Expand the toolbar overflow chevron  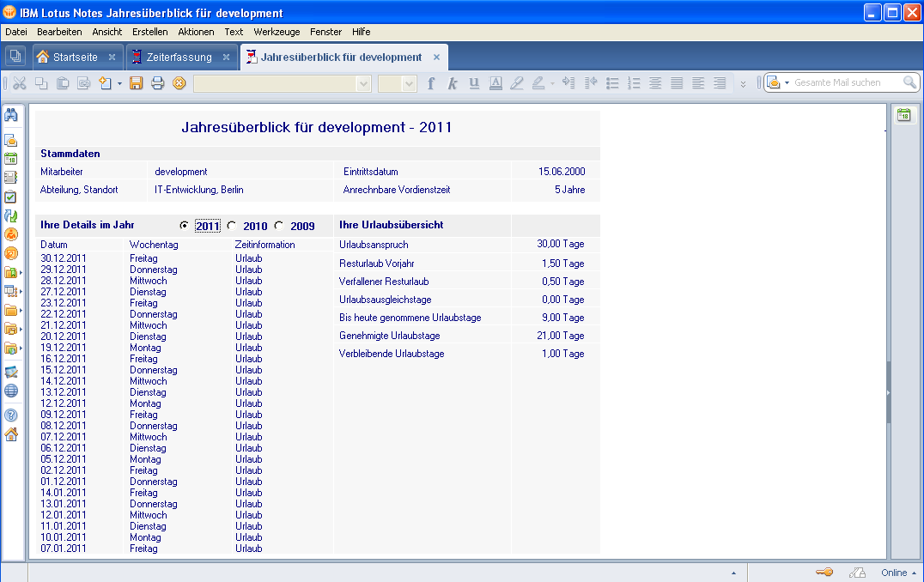[x=743, y=84]
